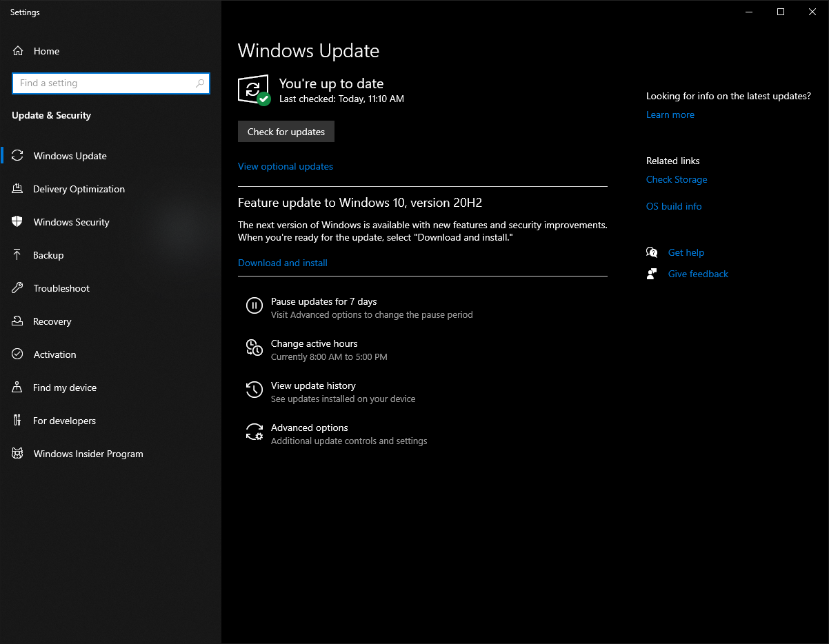Click the Windows Update page heading
Screen dimensions: 829x644
pos(308,50)
